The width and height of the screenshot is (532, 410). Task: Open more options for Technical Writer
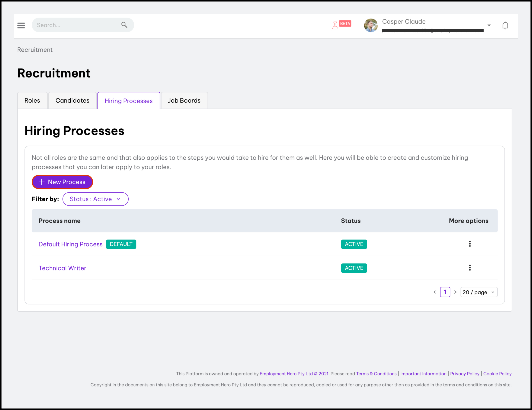470,268
